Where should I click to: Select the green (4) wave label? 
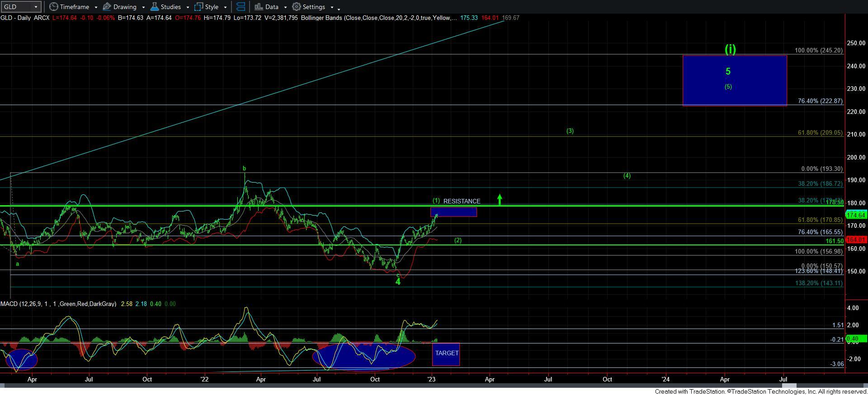627,176
